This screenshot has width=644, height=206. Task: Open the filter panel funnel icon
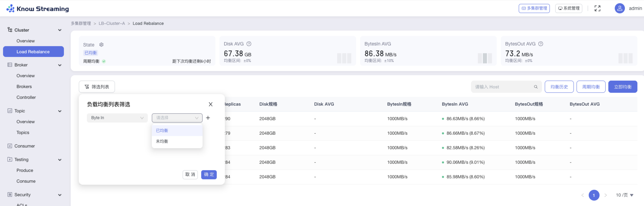[87, 87]
